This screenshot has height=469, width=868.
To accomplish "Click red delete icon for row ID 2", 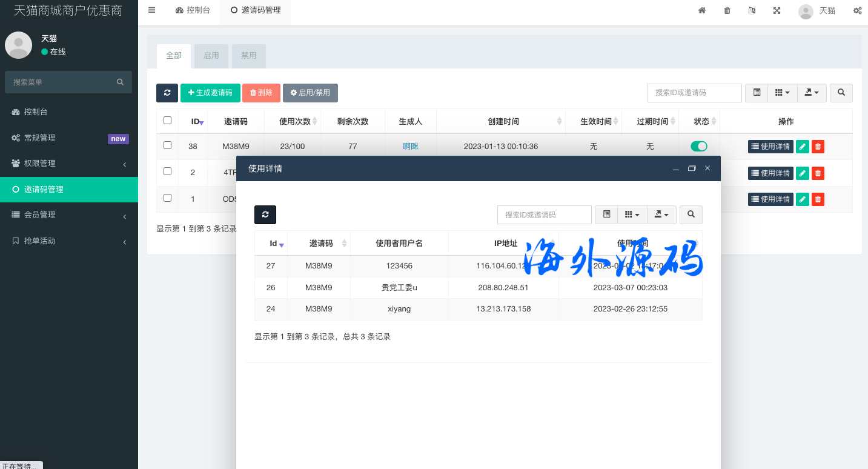I will point(818,173).
